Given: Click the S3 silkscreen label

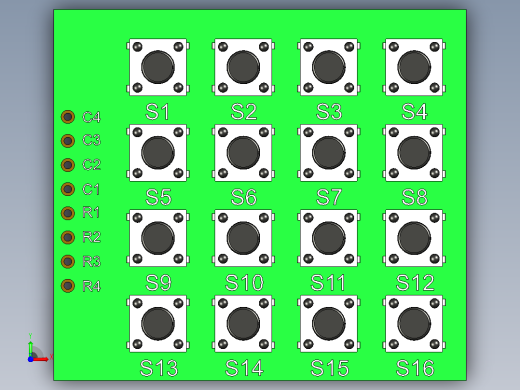Looking at the screenshot, I should point(329,112).
